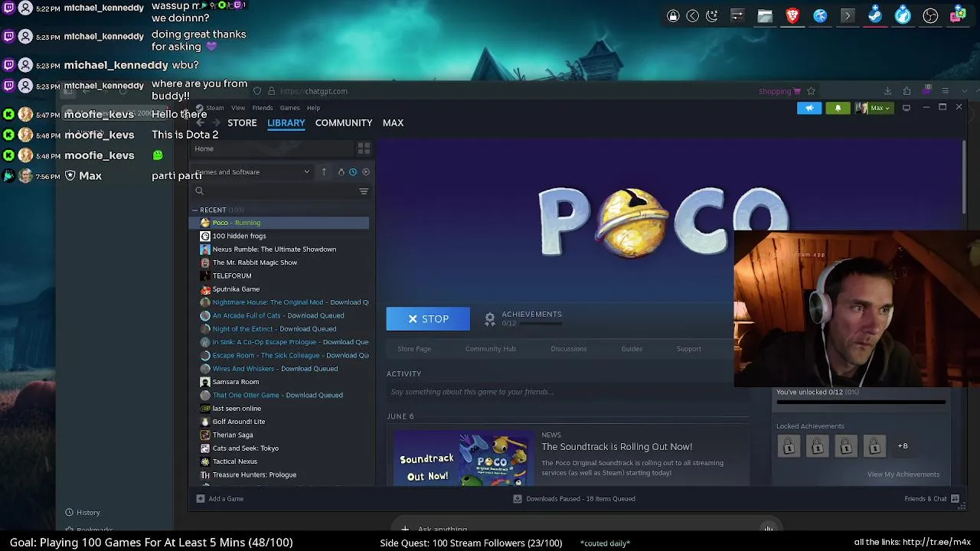Click Add a Game

[x=220, y=499]
